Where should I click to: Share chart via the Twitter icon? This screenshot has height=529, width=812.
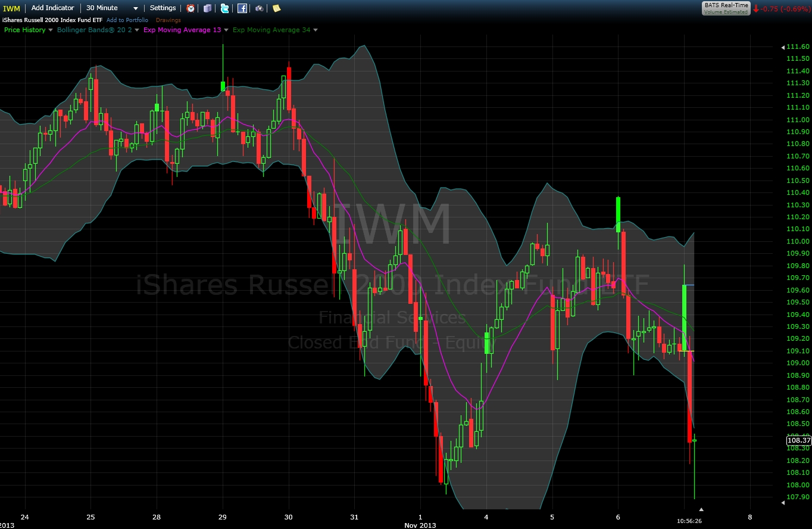(224, 8)
